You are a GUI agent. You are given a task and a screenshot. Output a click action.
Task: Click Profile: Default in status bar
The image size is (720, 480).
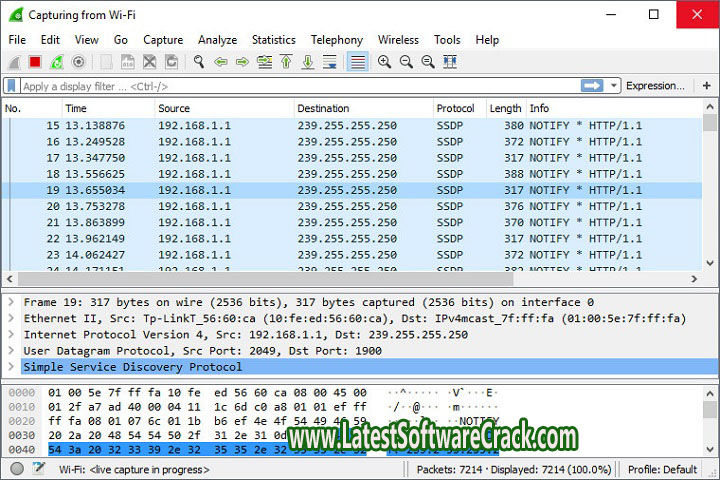[662, 469]
